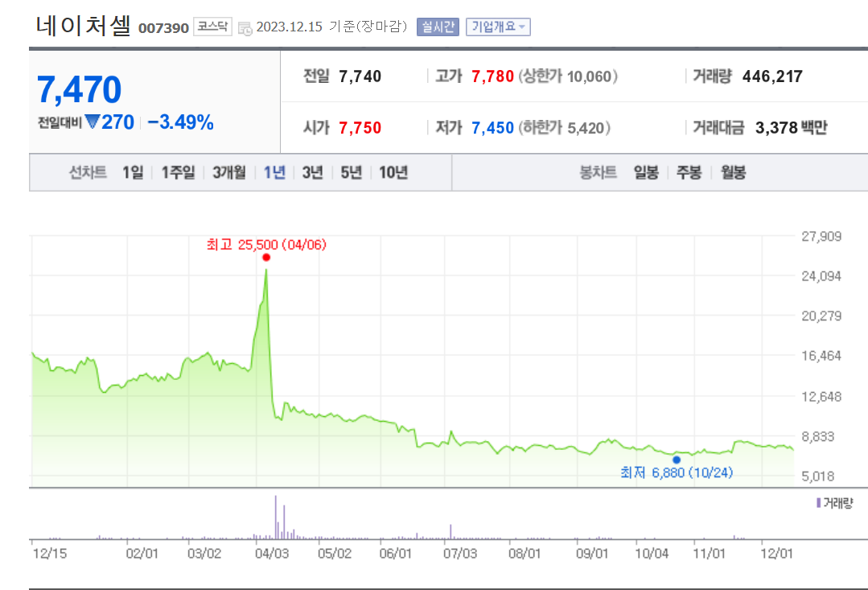Click the 상한가 10,060 text
The height and width of the screenshot is (590, 868).
click(568, 76)
